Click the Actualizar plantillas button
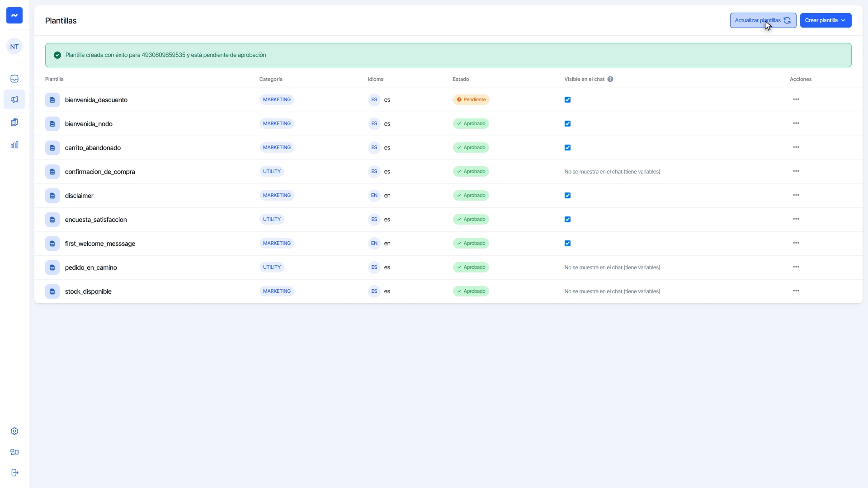This screenshot has height=488, width=868. tap(763, 20)
